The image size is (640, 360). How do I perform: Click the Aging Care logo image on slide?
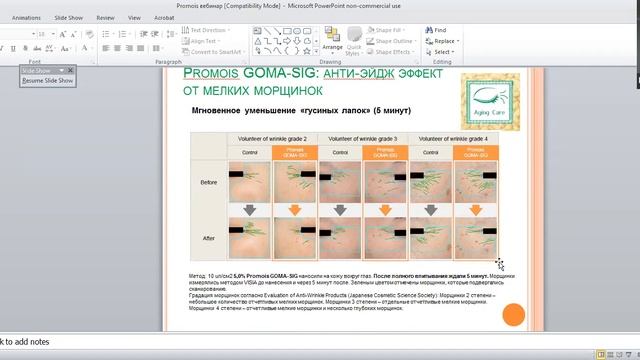(490, 102)
